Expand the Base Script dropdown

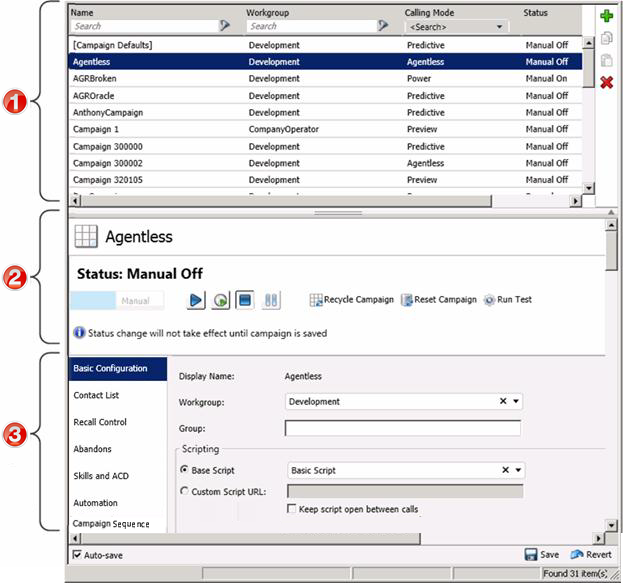pyautogui.click(x=516, y=470)
